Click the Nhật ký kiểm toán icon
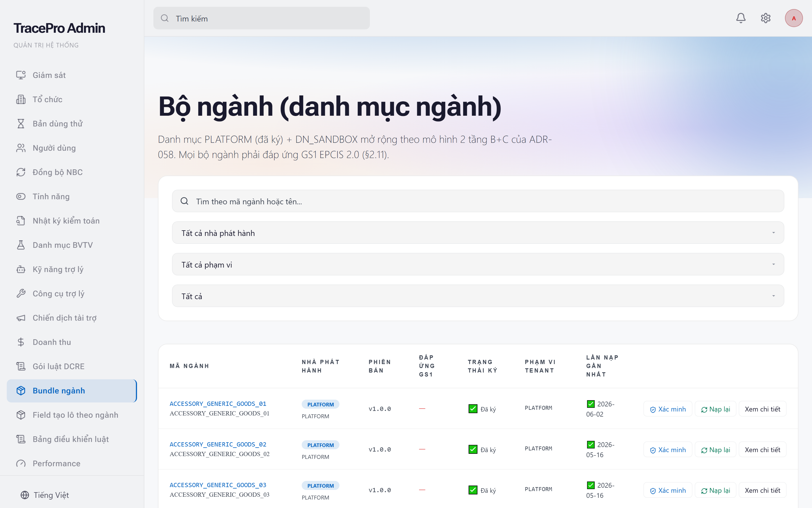The width and height of the screenshot is (812, 508). pos(21,220)
